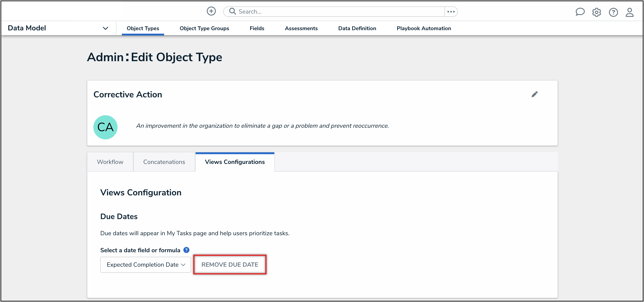
Task: Select the Playbook Automation tab
Action: (x=424, y=28)
